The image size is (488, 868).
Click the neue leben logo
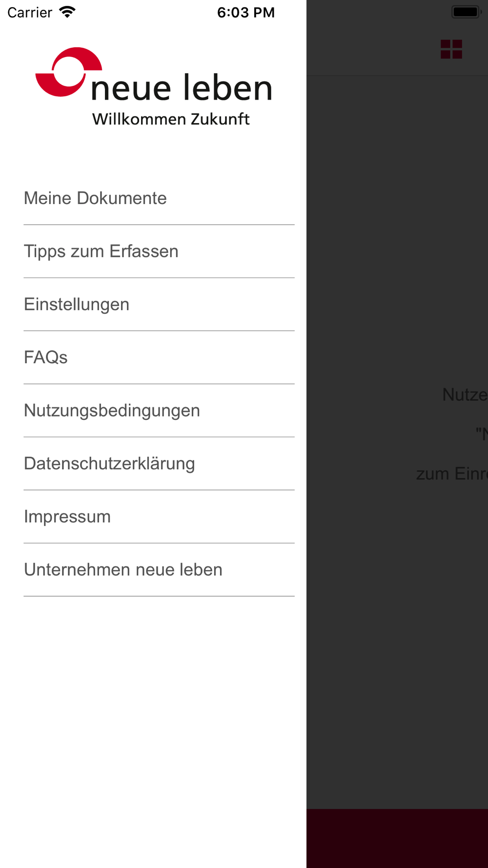pyautogui.click(x=154, y=87)
